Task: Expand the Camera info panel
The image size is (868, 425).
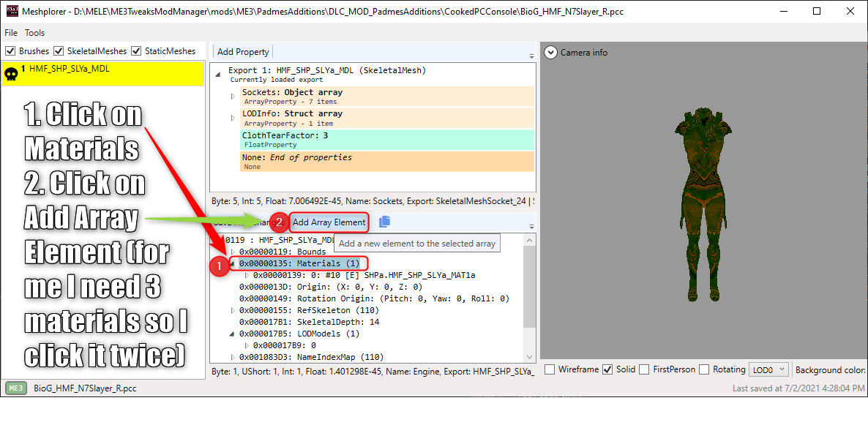Action: [x=550, y=53]
